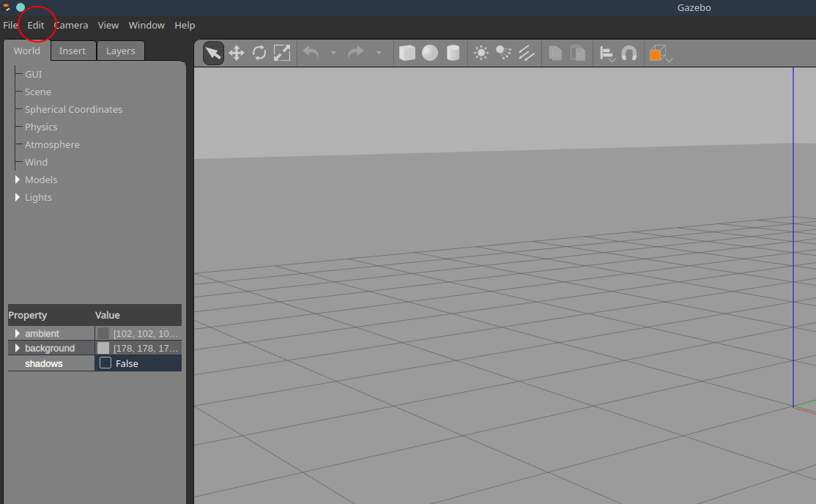Click the ambient color swatch
The height and width of the screenshot is (504, 816).
pyautogui.click(x=103, y=333)
